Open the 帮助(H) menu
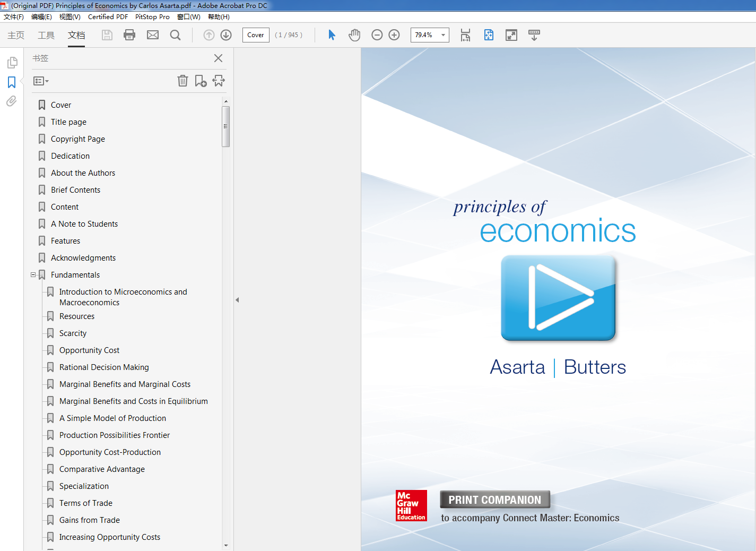 coord(219,17)
